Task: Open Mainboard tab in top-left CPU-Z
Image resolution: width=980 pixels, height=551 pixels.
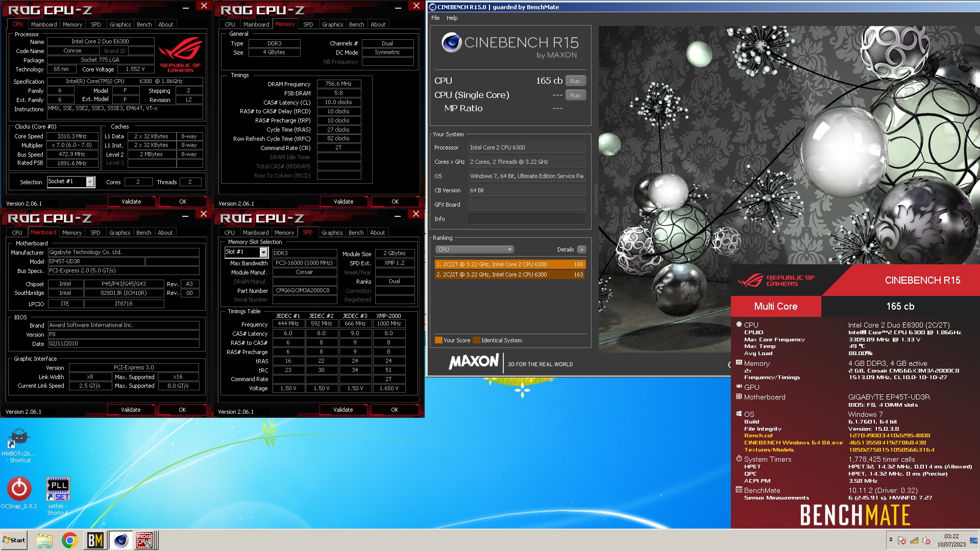Action: tap(44, 24)
